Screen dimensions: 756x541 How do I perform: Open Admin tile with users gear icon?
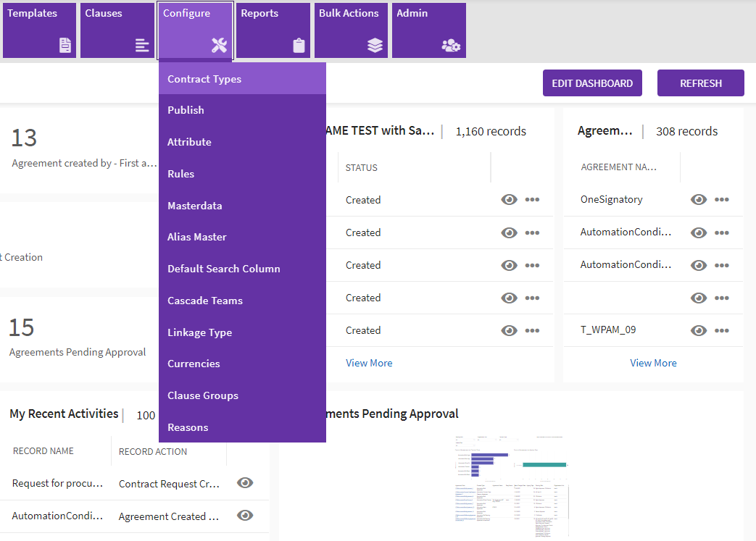click(428, 30)
